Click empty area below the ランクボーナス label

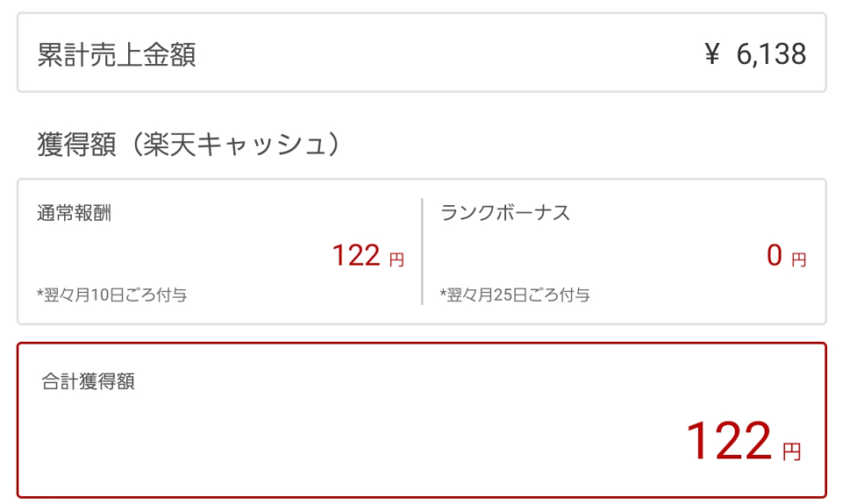[570, 256]
